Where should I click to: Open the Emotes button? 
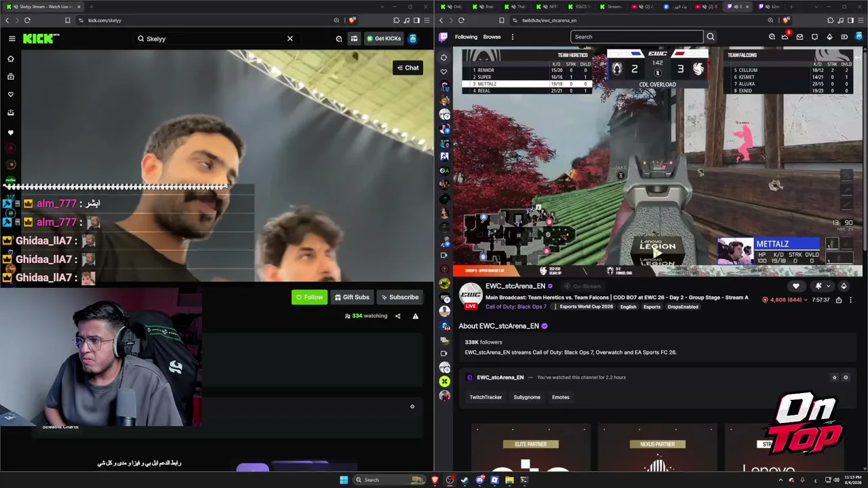[561, 397]
